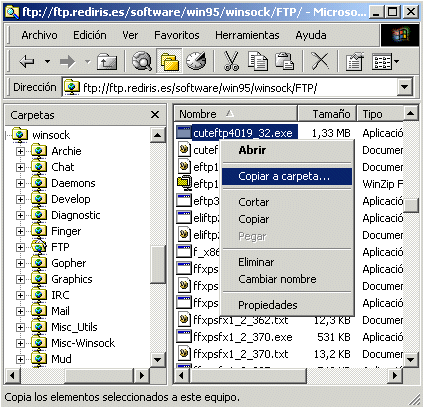
Task: Expand the Diagnostic folder node
Action: pos(20,215)
